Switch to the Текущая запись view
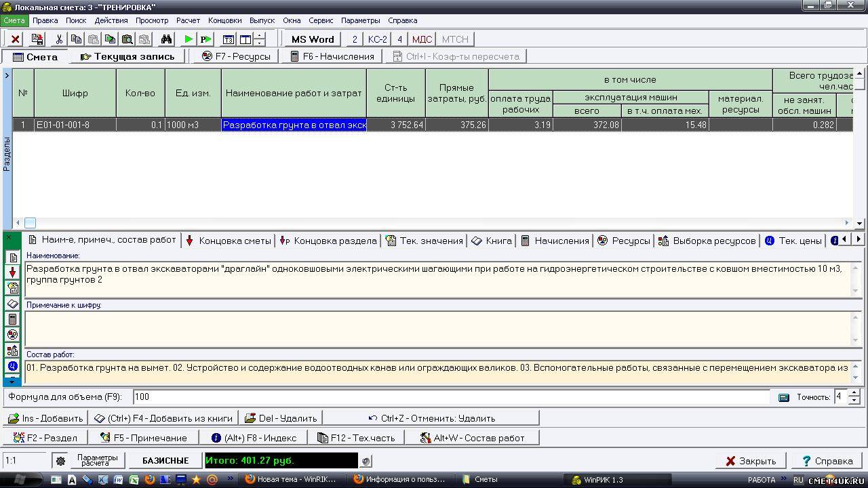868x488 pixels. coord(127,56)
